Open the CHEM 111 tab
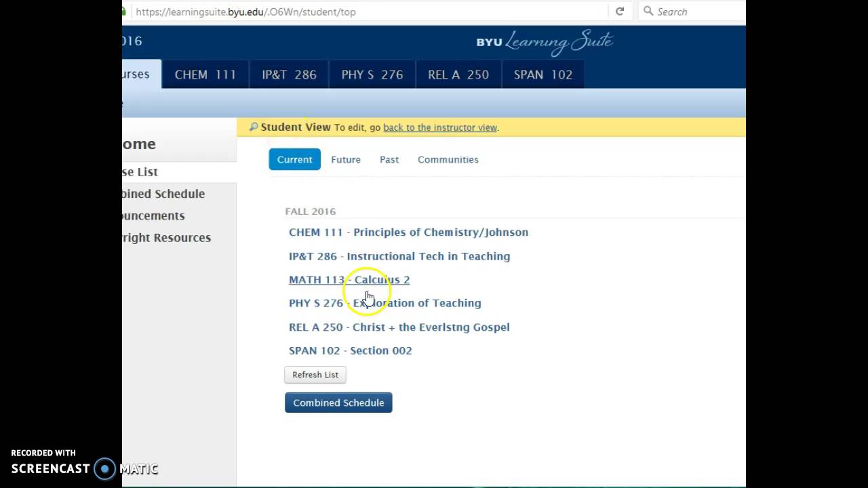868x488 pixels. 205,75
